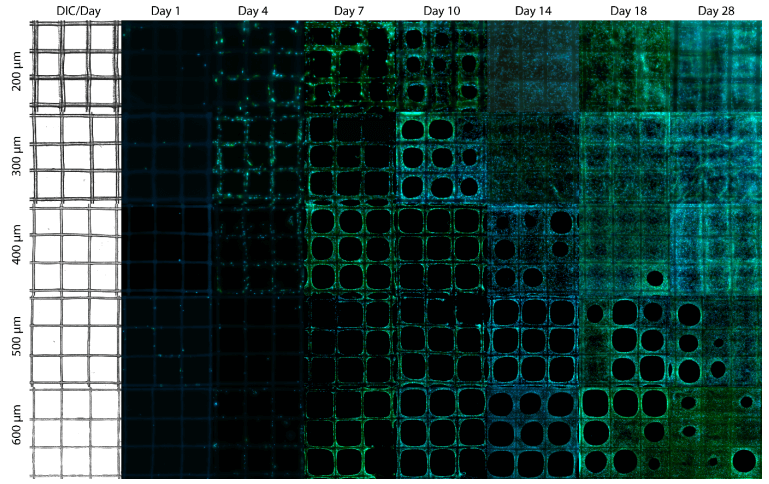
Task: Open the 500 µm DIC grid image
Action: point(75,341)
